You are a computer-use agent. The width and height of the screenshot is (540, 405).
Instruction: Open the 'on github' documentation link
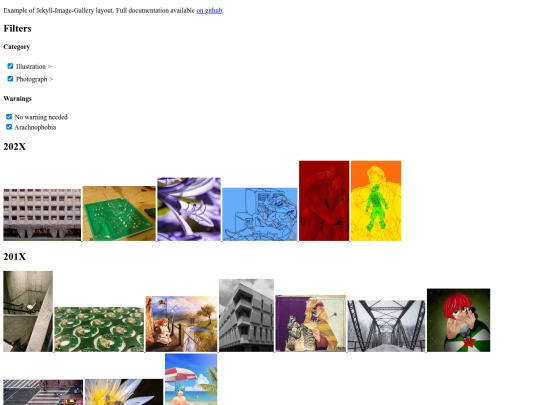point(209,11)
